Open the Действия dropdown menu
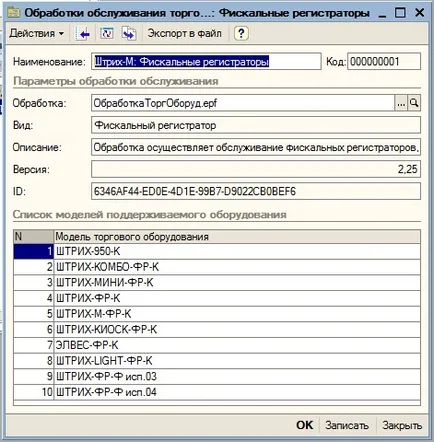The width and height of the screenshot is (434, 442). click(37, 33)
